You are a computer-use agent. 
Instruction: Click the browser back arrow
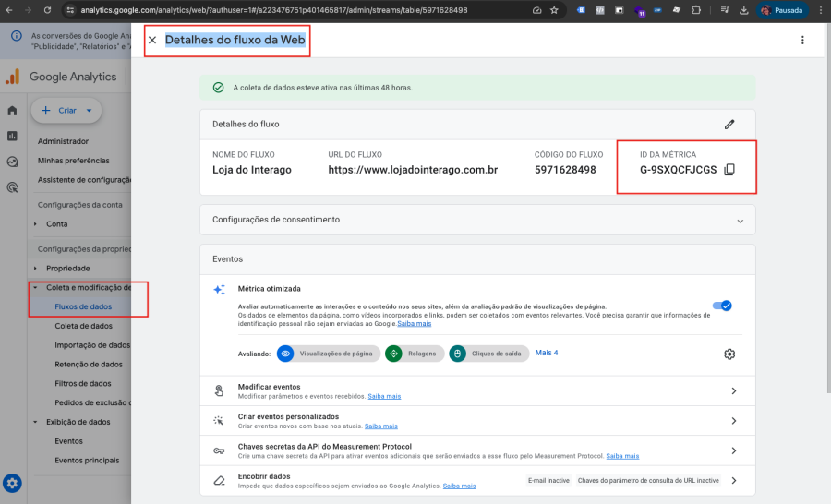click(x=9, y=10)
